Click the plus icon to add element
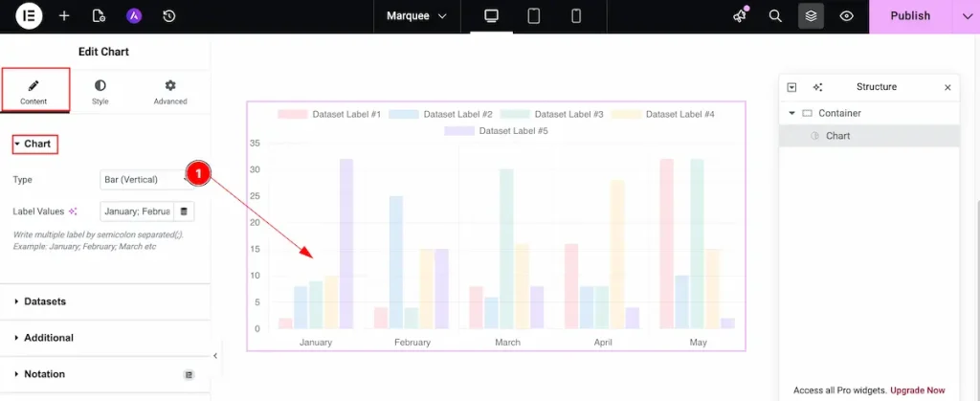The height and width of the screenshot is (401, 980). point(64,16)
